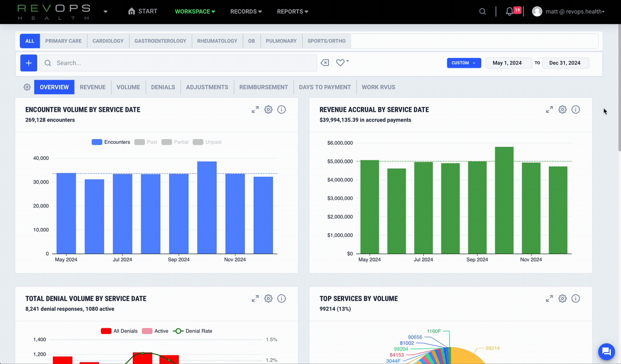Image resolution: width=621 pixels, height=364 pixels.
Task: Click the tallest blue encounter bar
Action: coord(207,207)
